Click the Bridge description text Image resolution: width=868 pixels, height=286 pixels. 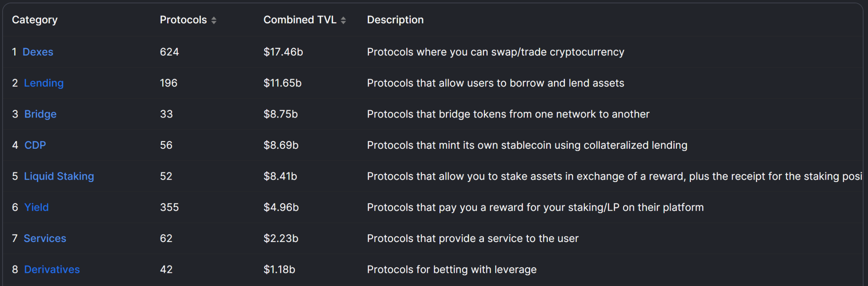pyautogui.click(x=508, y=114)
